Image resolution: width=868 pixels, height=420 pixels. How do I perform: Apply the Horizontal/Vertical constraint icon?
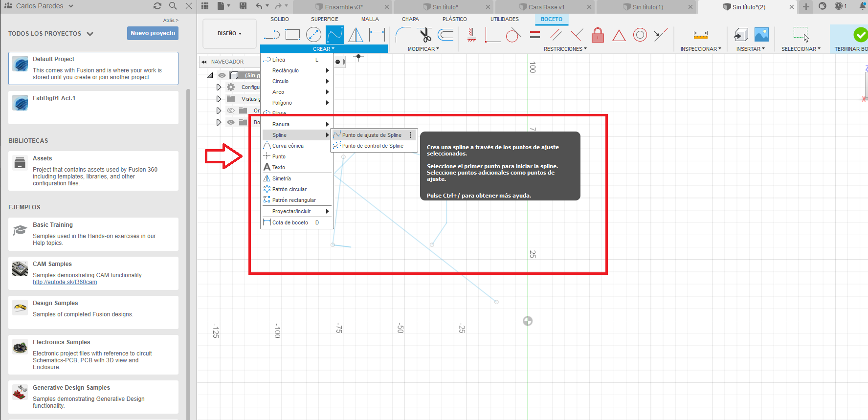coord(471,35)
